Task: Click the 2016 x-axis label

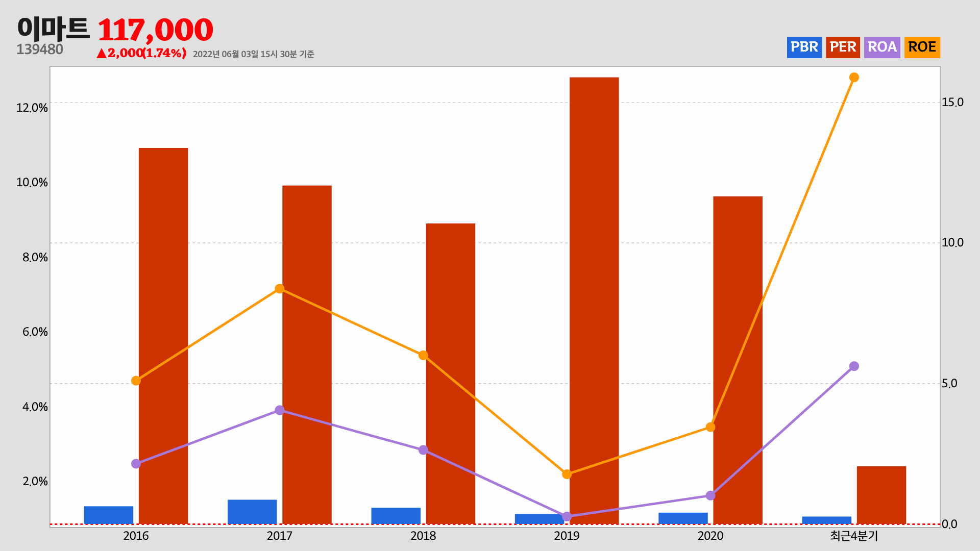Action: click(x=136, y=536)
